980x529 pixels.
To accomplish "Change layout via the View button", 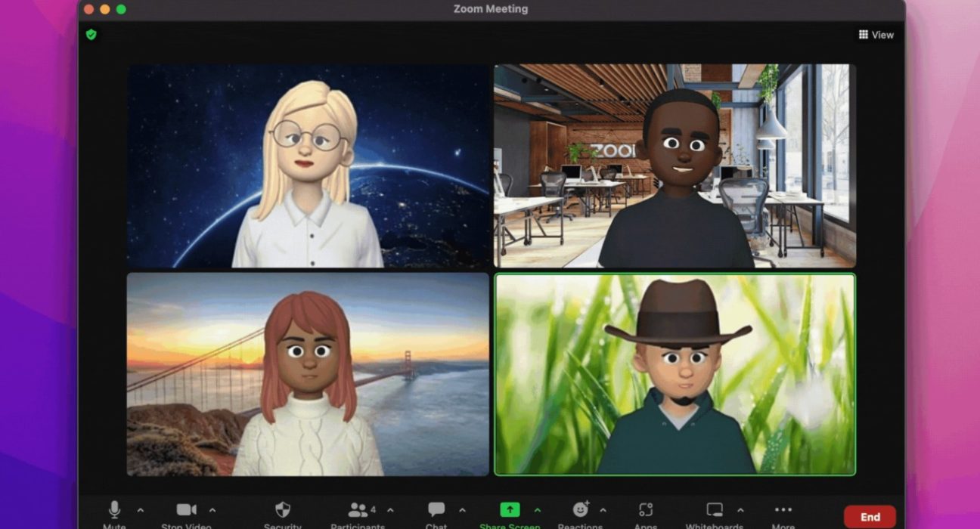I will (876, 35).
